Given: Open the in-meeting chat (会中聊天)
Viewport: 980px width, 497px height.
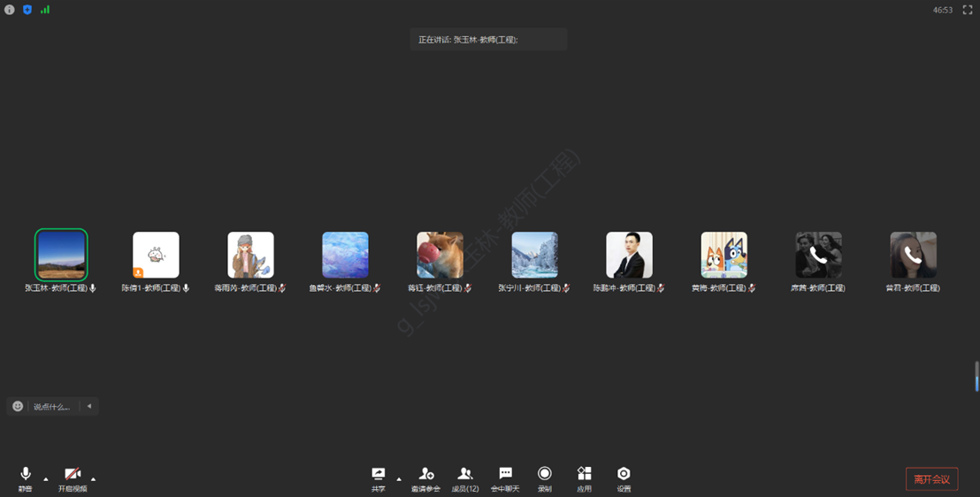Looking at the screenshot, I should coord(505,475).
